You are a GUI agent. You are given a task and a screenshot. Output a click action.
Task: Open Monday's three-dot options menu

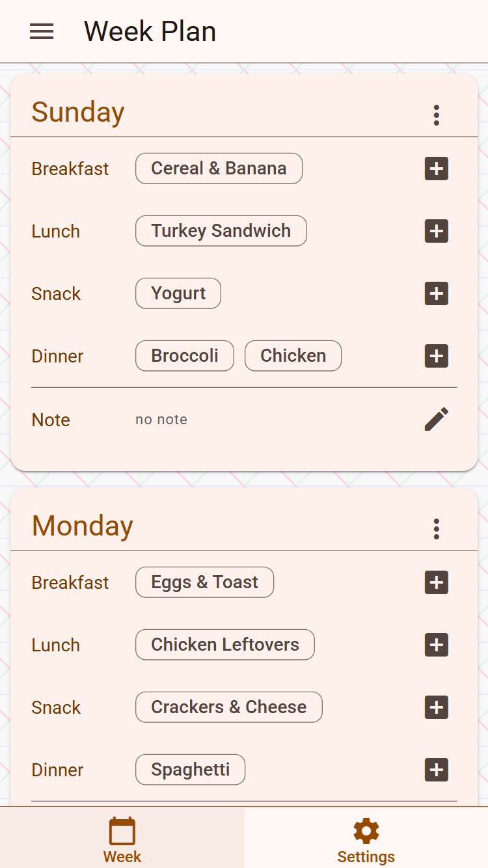pos(436,529)
